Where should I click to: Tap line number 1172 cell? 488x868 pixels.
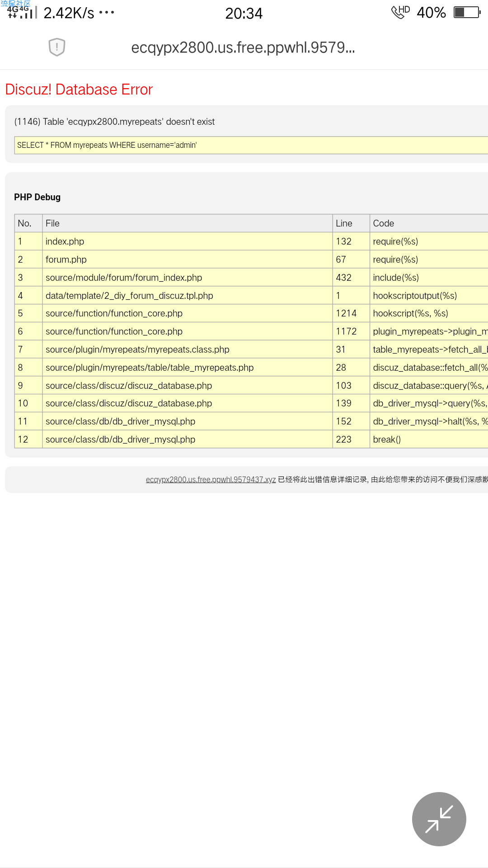[351, 331]
